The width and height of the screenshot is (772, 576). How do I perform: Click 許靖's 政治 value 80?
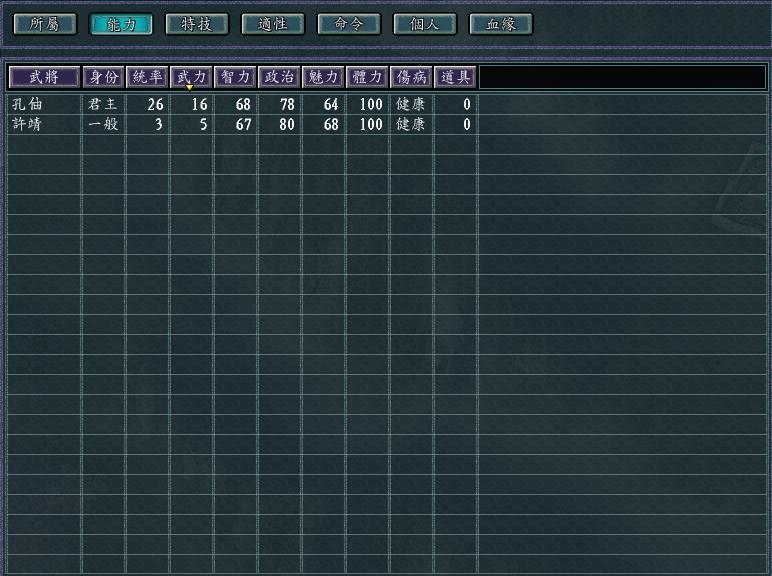pos(287,124)
